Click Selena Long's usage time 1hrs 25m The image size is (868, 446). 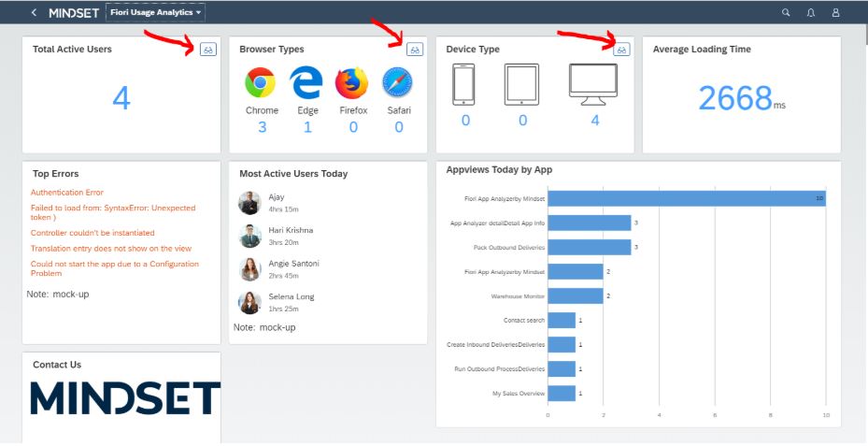coord(283,309)
